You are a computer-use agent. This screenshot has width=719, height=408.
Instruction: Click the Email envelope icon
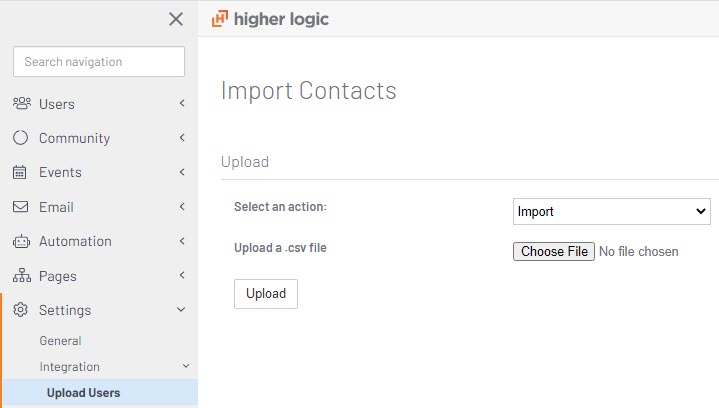[x=20, y=207]
